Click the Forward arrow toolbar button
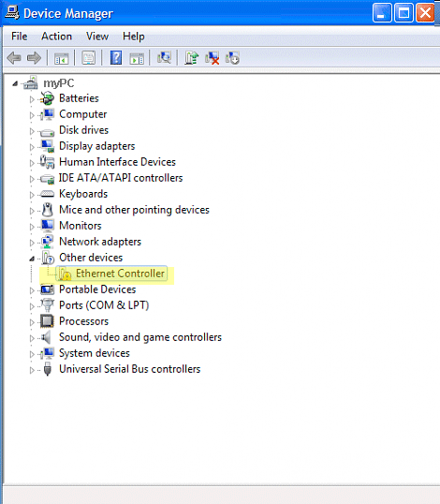The height and width of the screenshot is (504, 440). point(34,58)
